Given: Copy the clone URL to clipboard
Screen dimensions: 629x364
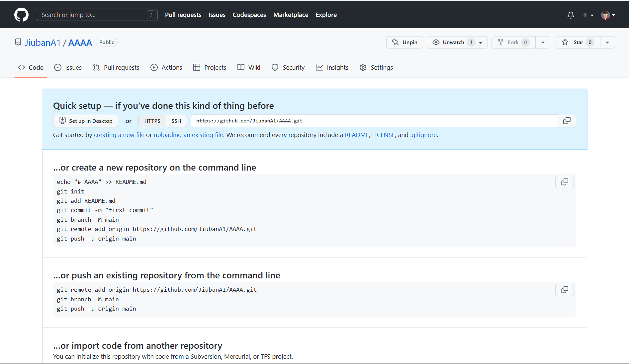Looking at the screenshot, I should point(567,121).
